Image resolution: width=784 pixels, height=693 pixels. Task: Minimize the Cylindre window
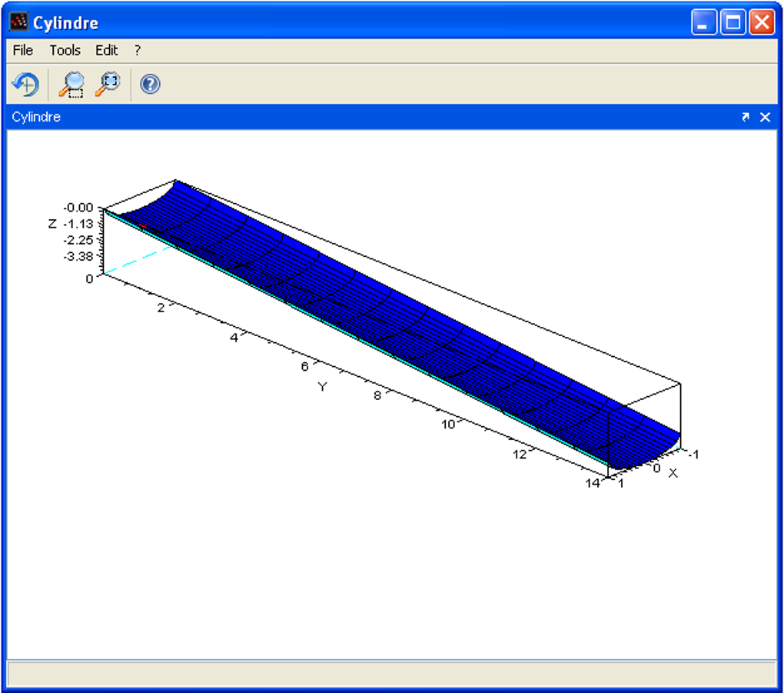click(704, 22)
